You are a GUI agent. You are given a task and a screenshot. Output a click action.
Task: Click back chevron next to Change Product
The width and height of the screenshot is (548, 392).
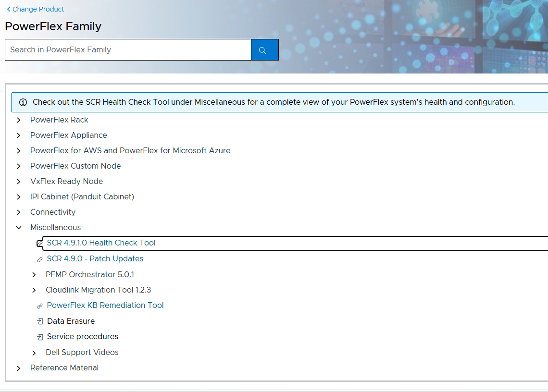coord(9,10)
